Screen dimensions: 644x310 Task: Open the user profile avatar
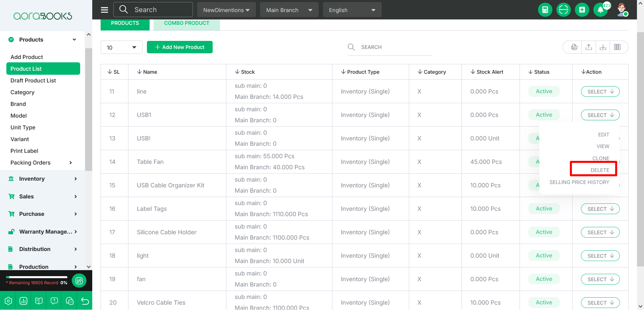622,10
